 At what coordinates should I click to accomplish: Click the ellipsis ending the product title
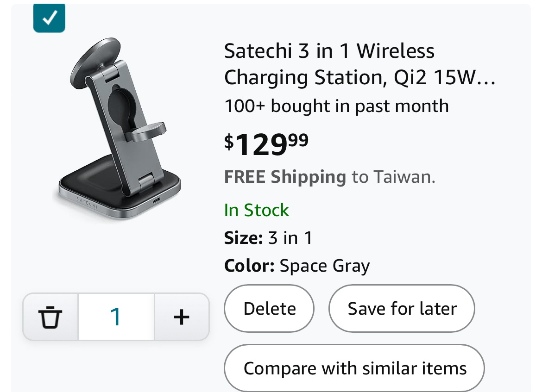pyautogui.click(x=487, y=79)
